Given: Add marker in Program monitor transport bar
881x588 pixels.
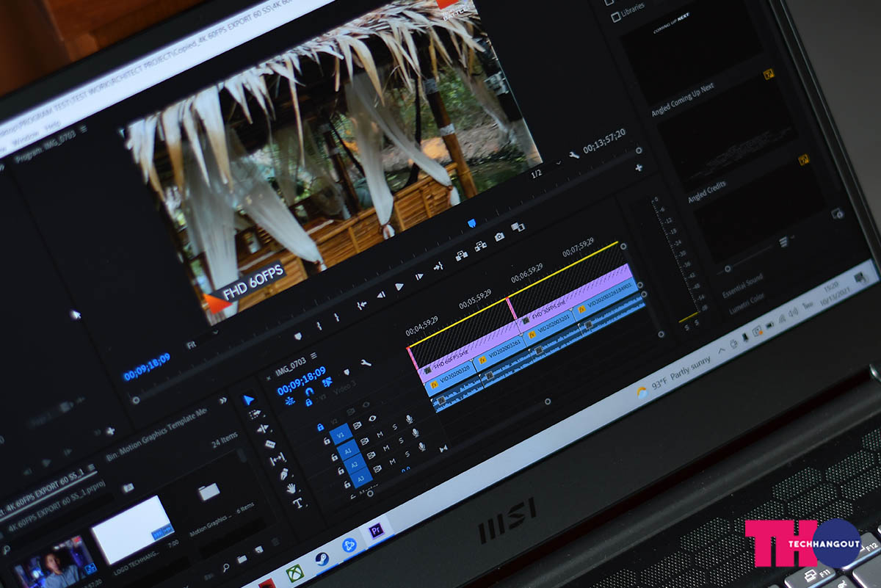Looking at the screenshot, I should pos(297,336).
